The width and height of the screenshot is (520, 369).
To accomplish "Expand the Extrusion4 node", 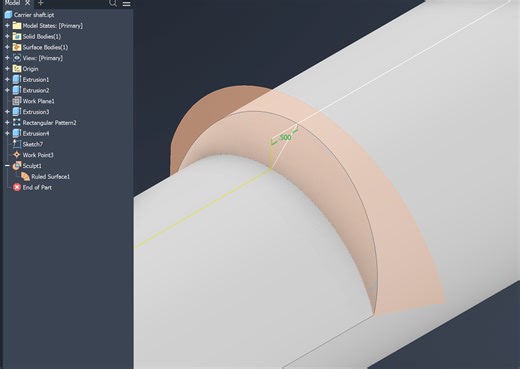I will (x=7, y=133).
